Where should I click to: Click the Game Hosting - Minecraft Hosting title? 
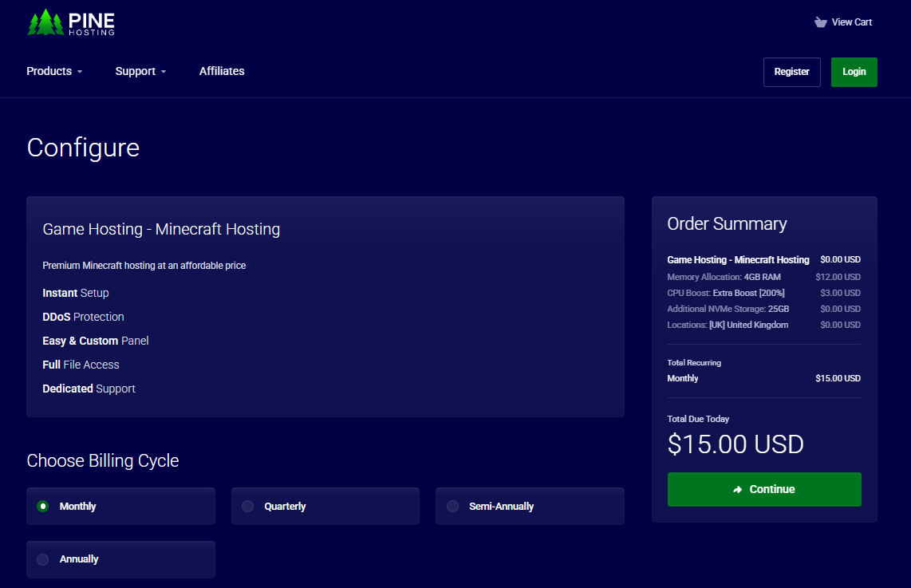161,230
